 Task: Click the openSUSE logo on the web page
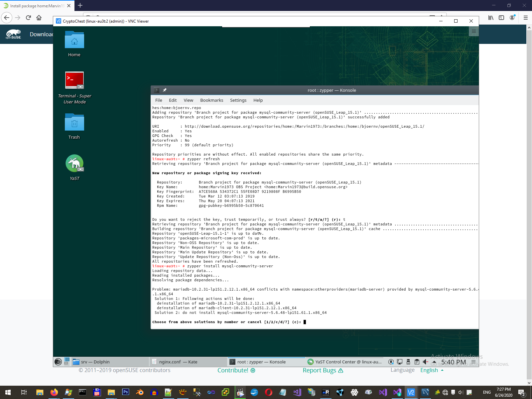(13, 34)
